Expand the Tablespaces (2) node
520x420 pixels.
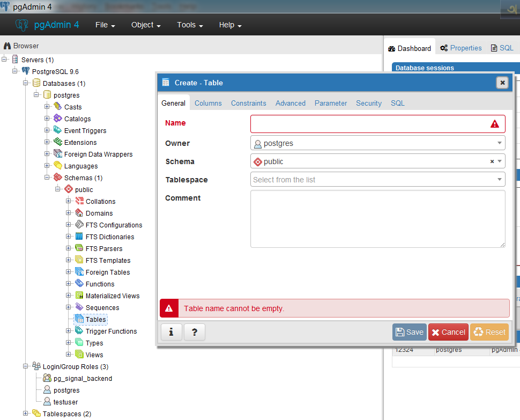(26, 414)
